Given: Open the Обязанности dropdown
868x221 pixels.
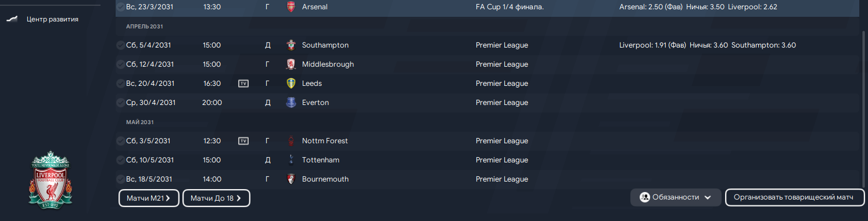Looking at the screenshot, I should coord(676,198).
